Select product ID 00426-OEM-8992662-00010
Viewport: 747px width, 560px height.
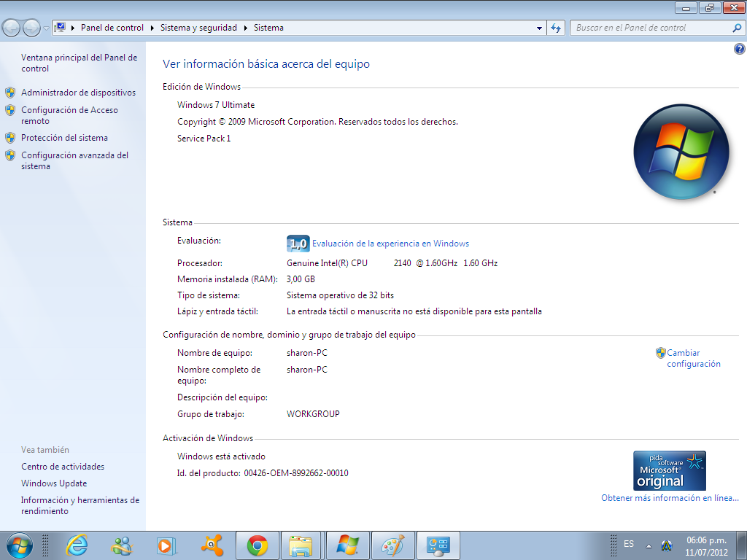(296, 473)
